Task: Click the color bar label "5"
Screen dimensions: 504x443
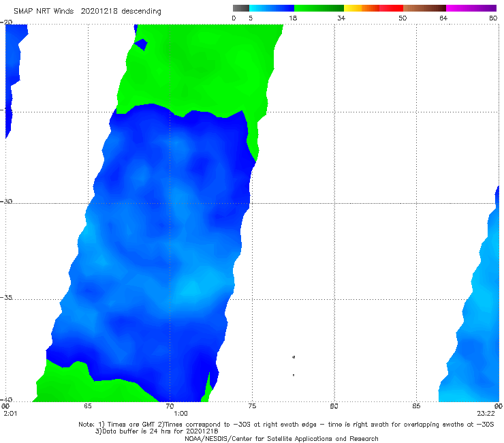Action: tap(251, 18)
